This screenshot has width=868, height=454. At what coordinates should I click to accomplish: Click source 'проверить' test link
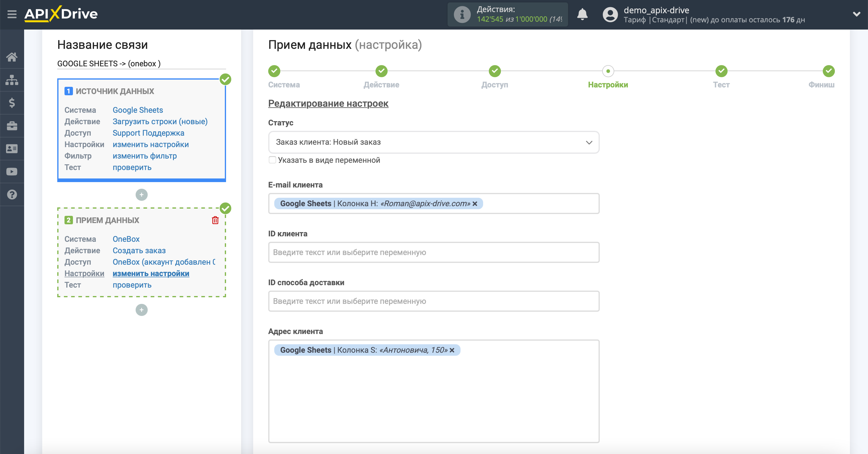132,167
